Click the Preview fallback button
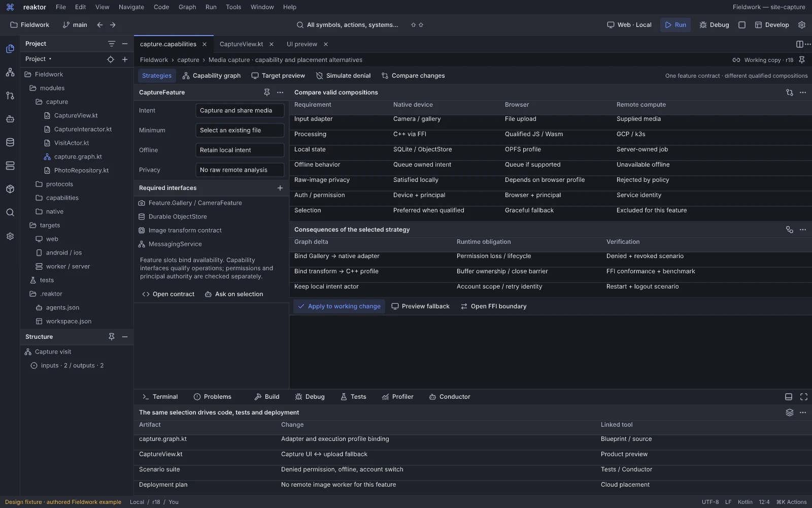This screenshot has height=508, width=812. [x=421, y=306]
